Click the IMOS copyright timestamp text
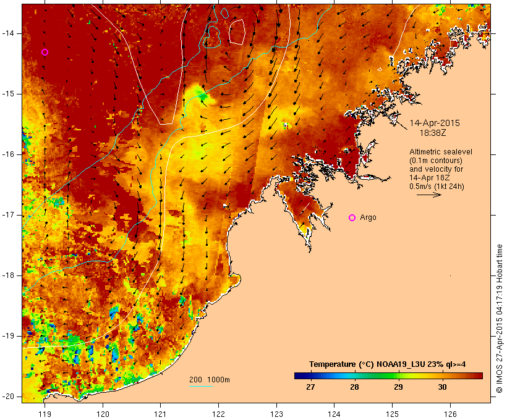 click(499, 319)
